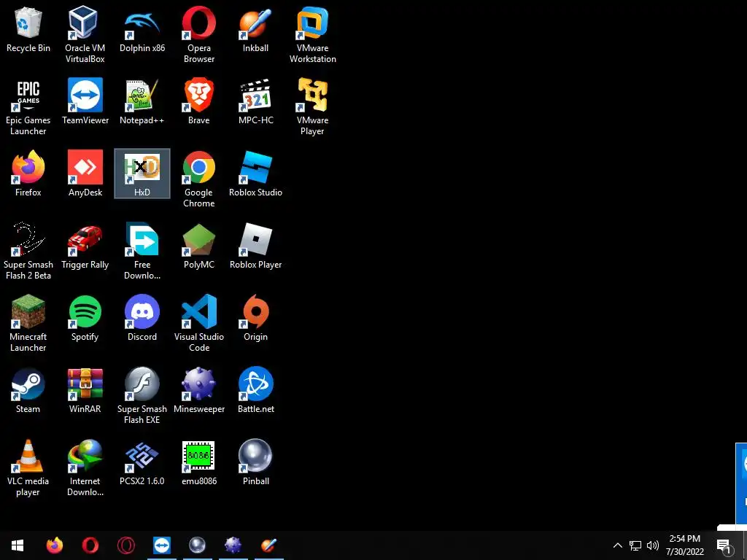Open the Windows Start menu
The height and width of the screenshot is (560, 747).
[x=18, y=545]
